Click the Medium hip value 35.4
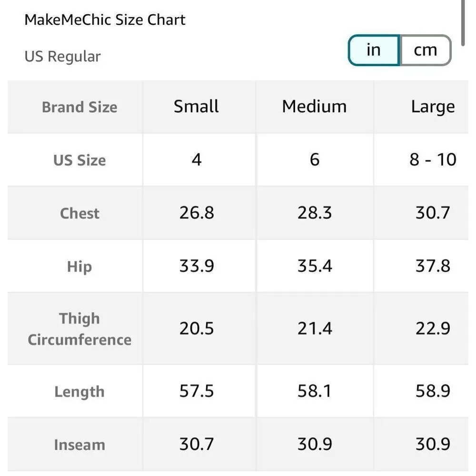Screen dimensions: 476x476 coord(314,266)
